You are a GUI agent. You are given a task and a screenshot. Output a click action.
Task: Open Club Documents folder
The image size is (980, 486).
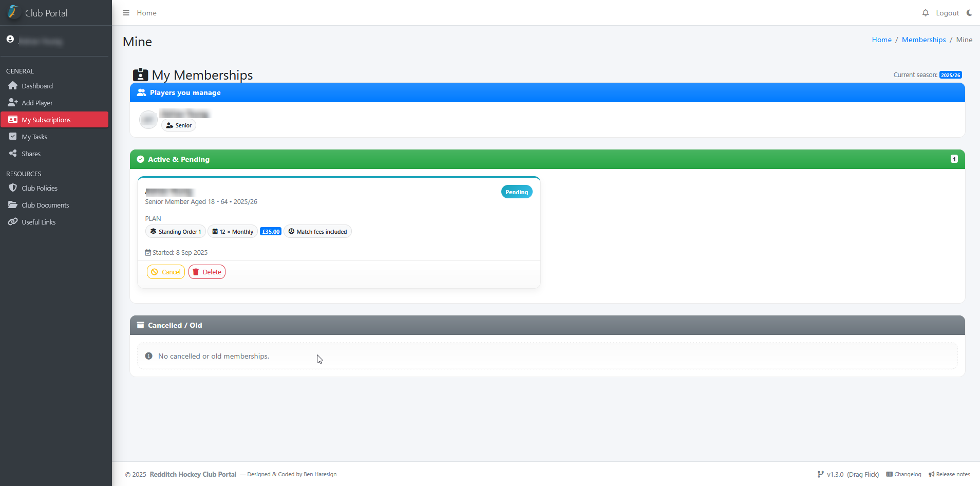click(x=45, y=205)
